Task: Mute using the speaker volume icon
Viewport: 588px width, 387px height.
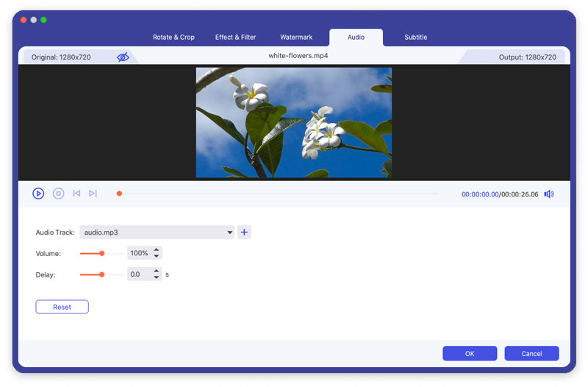Action: pyautogui.click(x=549, y=194)
